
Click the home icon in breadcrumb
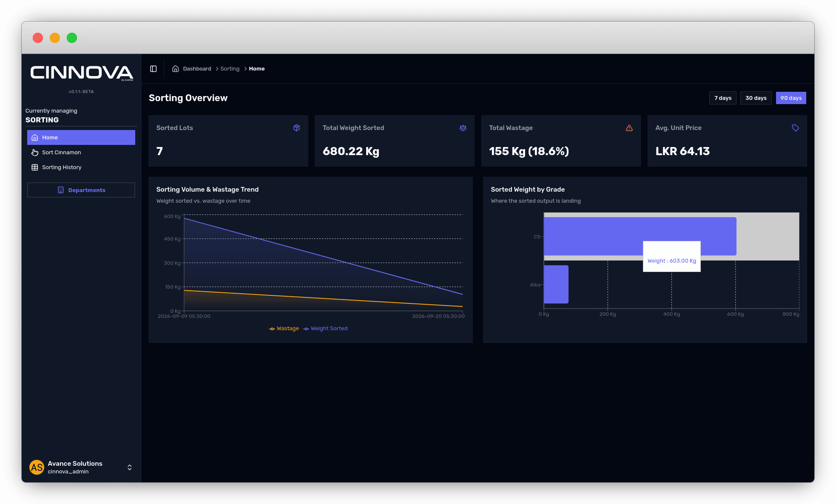[175, 69]
